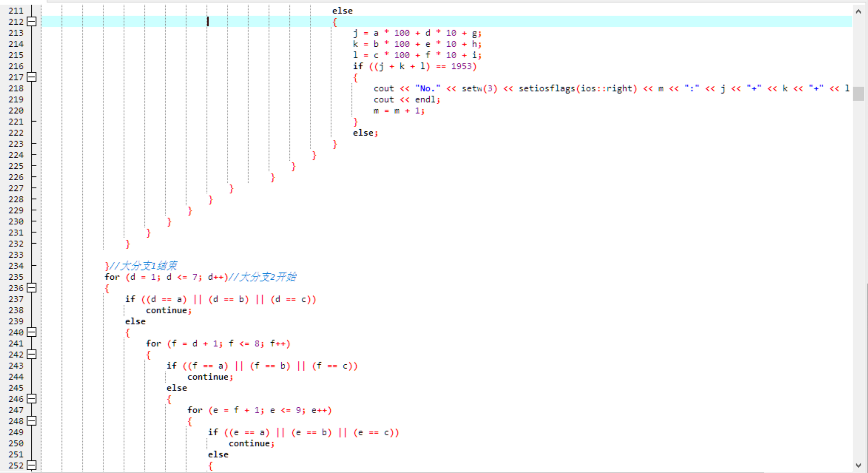Collapse the fold marker at line 212
Image resolution: width=868 pixels, height=473 pixels.
pos(32,22)
